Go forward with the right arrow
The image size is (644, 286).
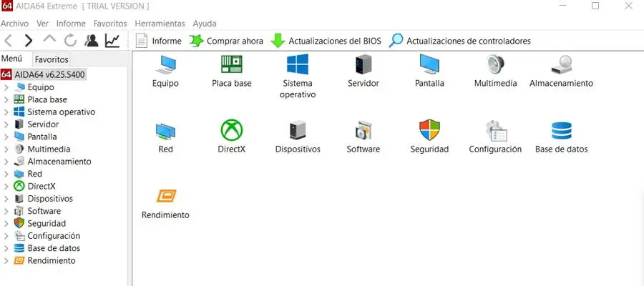coord(29,41)
